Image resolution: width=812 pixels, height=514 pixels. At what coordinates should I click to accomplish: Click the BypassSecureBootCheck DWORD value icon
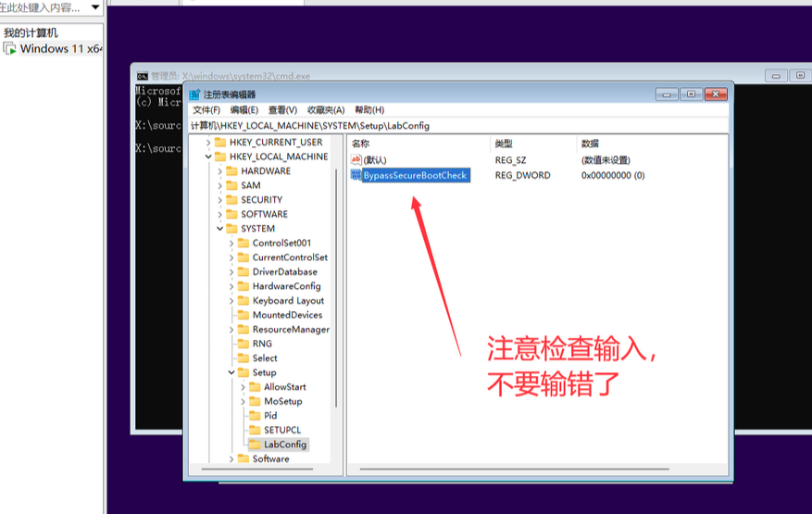click(x=356, y=175)
